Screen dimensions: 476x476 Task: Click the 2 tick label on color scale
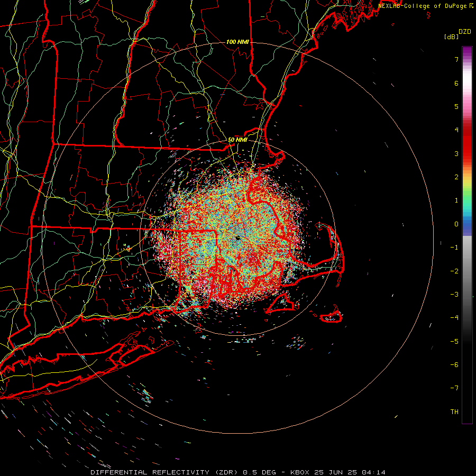tap(456, 177)
